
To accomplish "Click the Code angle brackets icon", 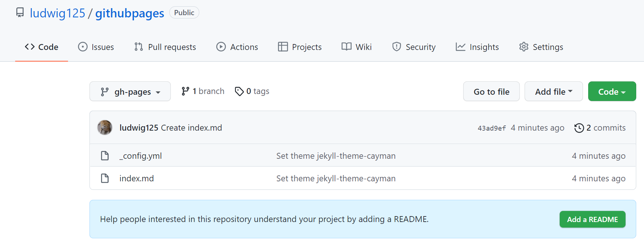I will point(30,47).
